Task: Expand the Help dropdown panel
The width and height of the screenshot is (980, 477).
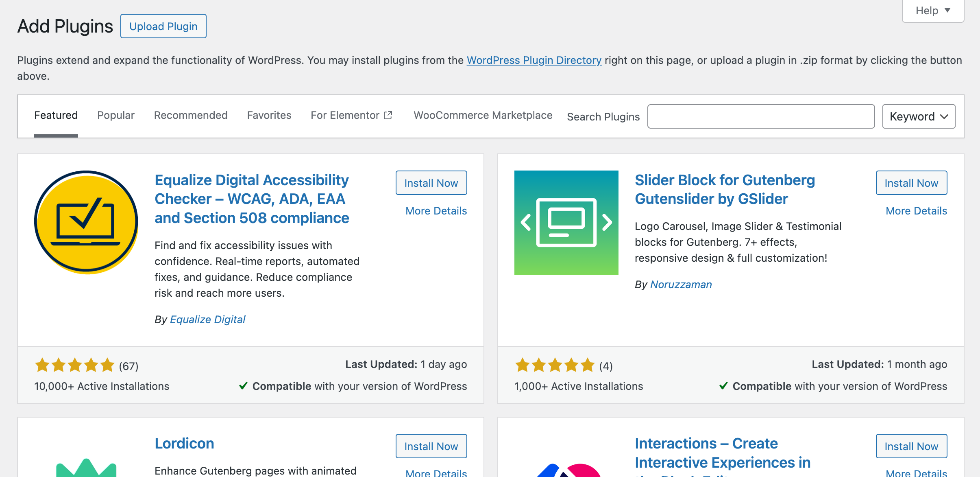Action: click(933, 11)
